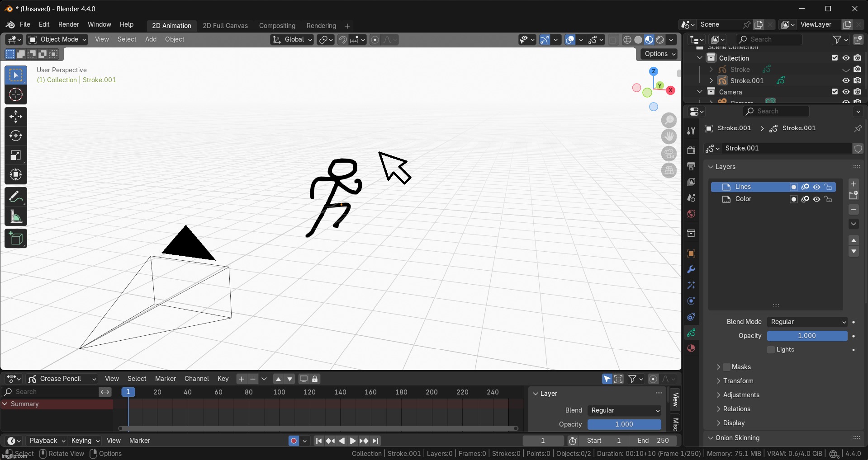Open the File menu
Image resolution: width=868 pixels, height=460 pixels.
(25, 24)
